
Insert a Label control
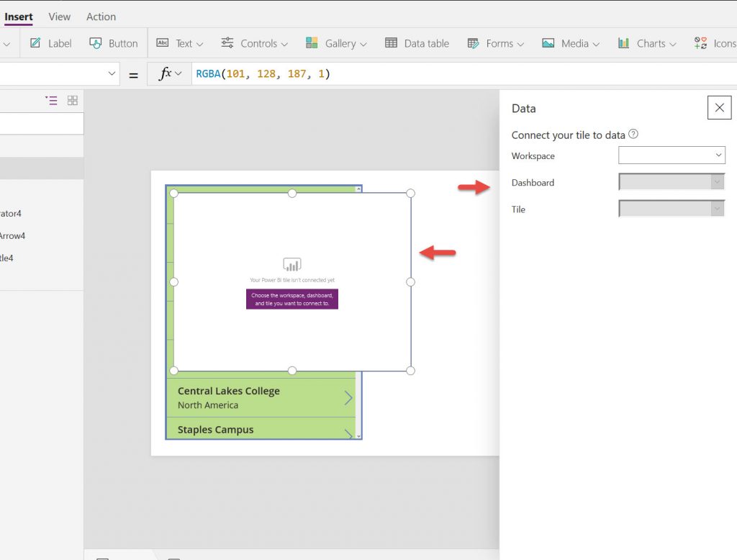50,43
